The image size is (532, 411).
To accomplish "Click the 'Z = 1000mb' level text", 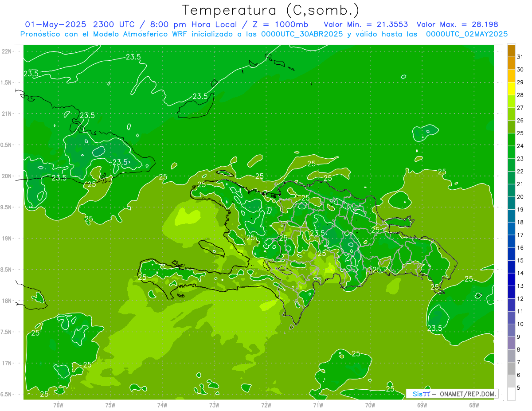I will pos(280,24).
